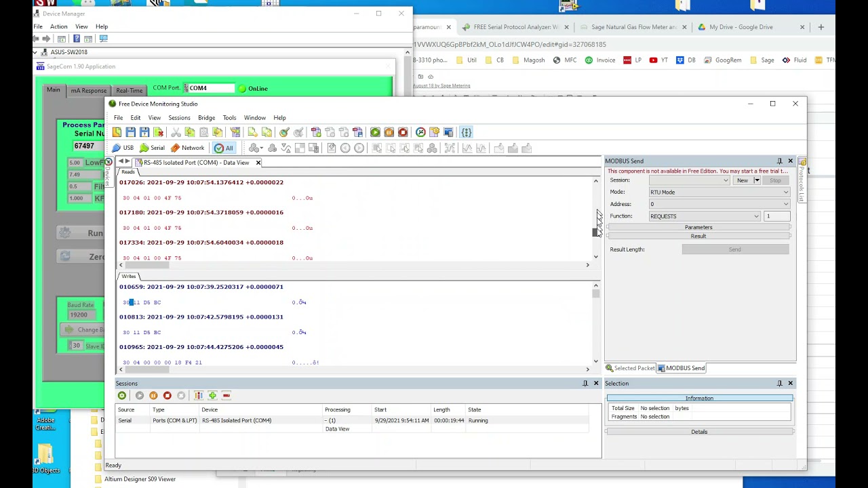Click the Reads pane vertical scrollbar thumb
Viewport: 868px width, 488px height.
[x=596, y=232]
